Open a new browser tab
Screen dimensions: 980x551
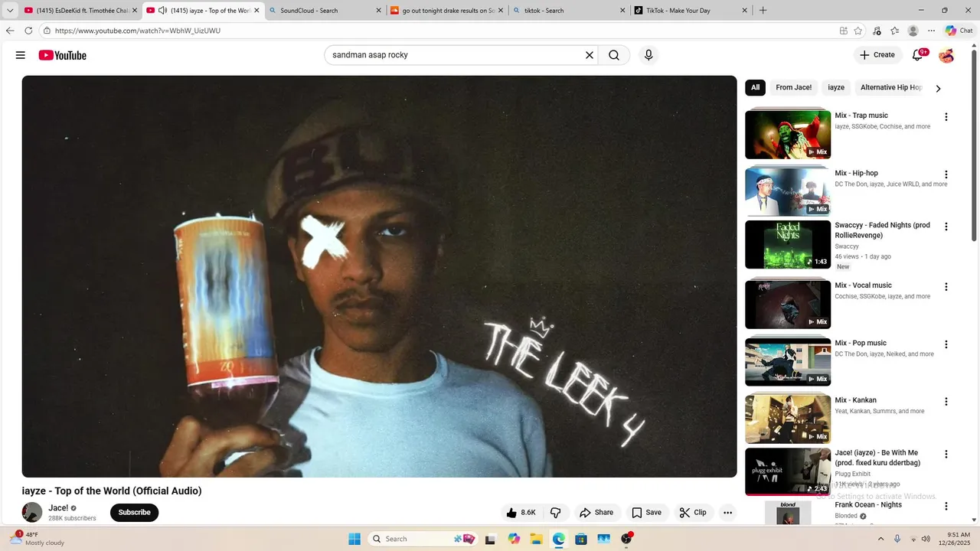763,11
